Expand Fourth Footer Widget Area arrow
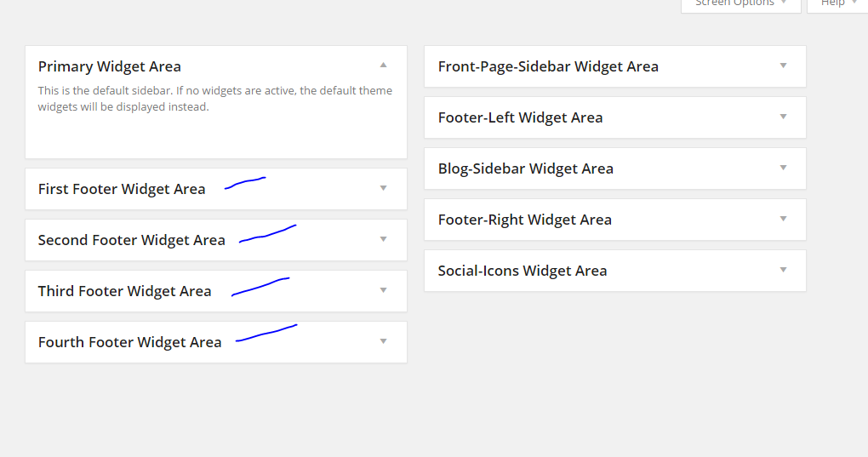The height and width of the screenshot is (457, 868). click(x=384, y=341)
